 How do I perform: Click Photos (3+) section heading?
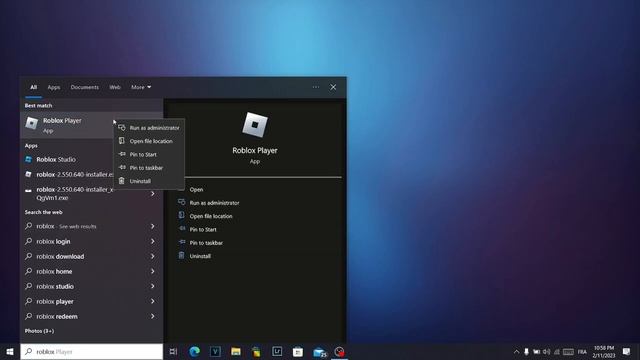coord(39,331)
